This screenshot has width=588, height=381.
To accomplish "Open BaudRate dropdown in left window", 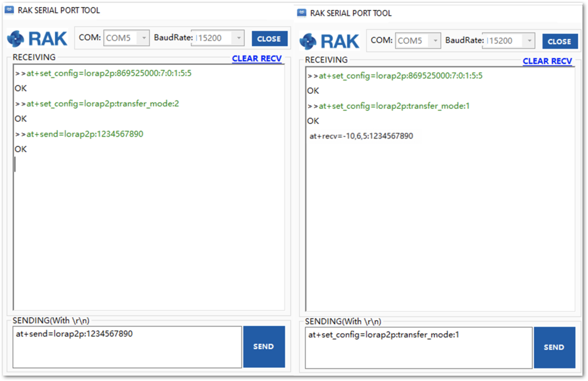I will coord(217,38).
